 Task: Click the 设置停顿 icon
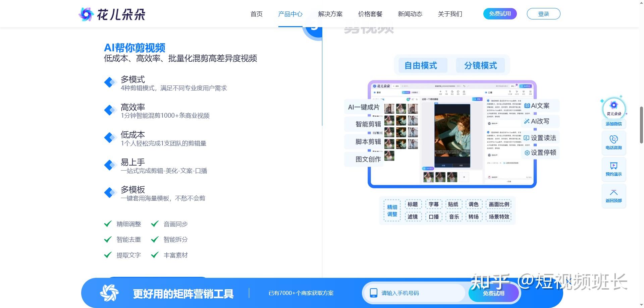pyautogui.click(x=527, y=153)
